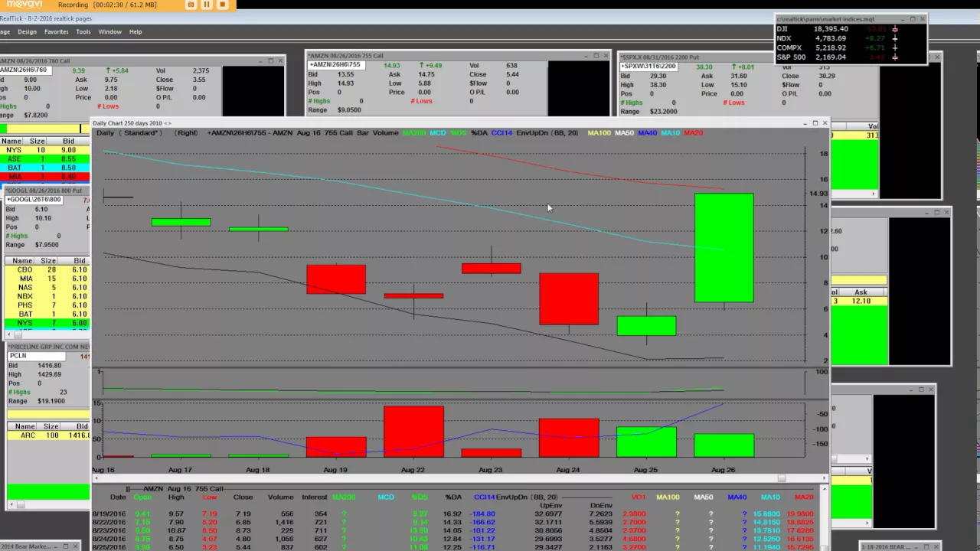
Task: Click the ASE market maker row
Action: pos(44,159)
